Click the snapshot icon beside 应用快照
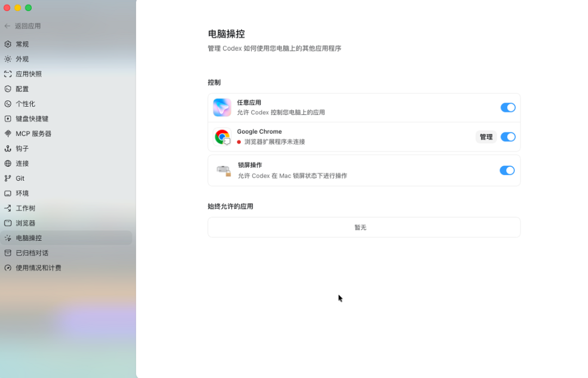 click(x=8, y=74)
